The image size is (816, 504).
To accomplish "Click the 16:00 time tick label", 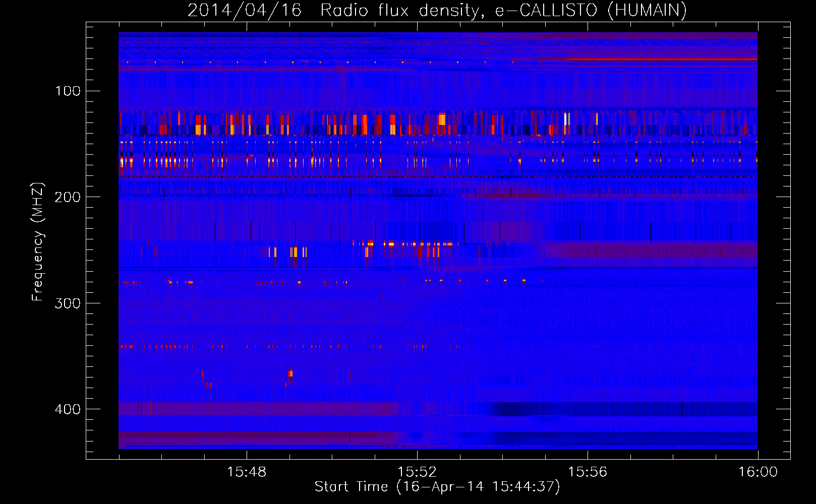I will 758,472.
